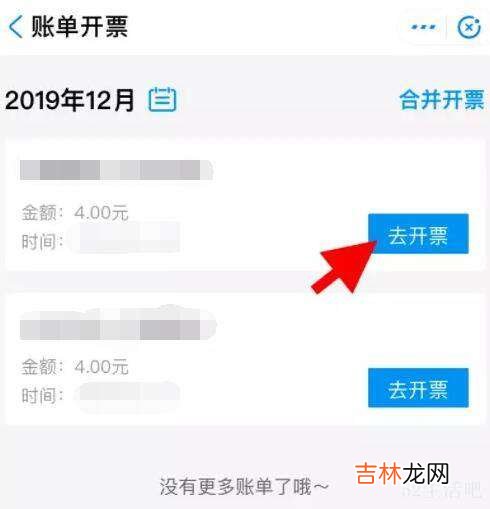Click 去开票 on the first bill

coord(418,234)
